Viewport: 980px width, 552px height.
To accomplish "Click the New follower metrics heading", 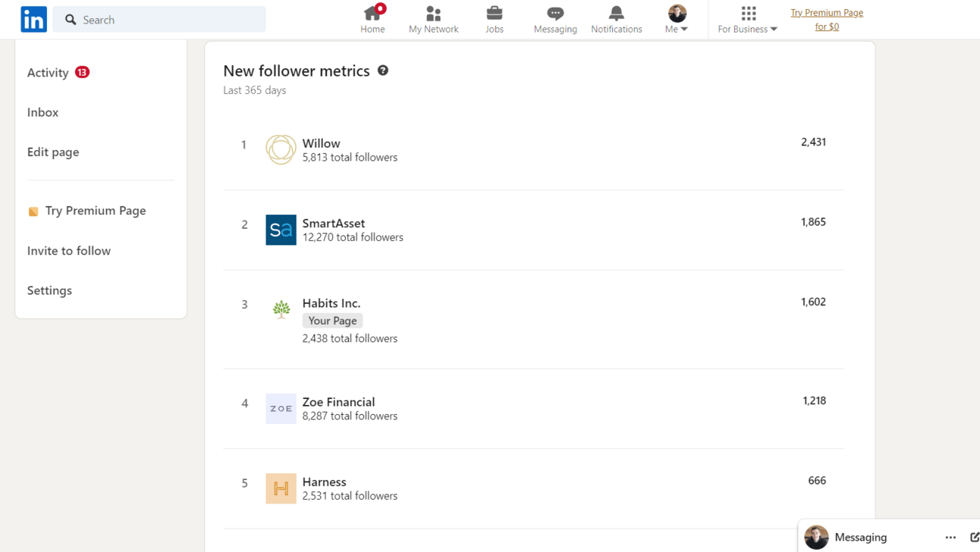I will point(297,71).
